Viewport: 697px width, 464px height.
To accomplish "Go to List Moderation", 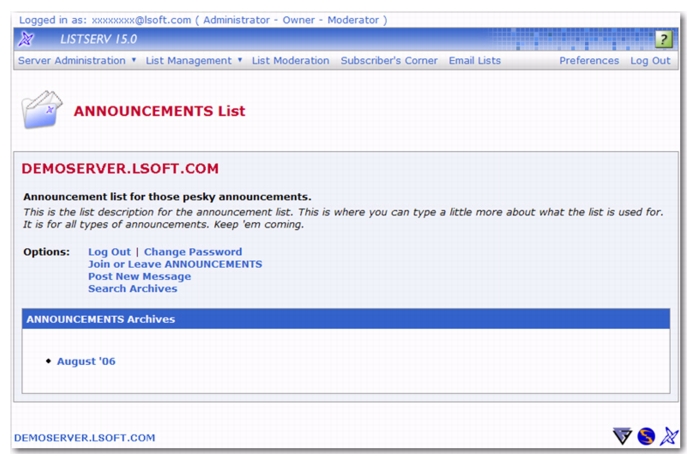I will (290, 60).
